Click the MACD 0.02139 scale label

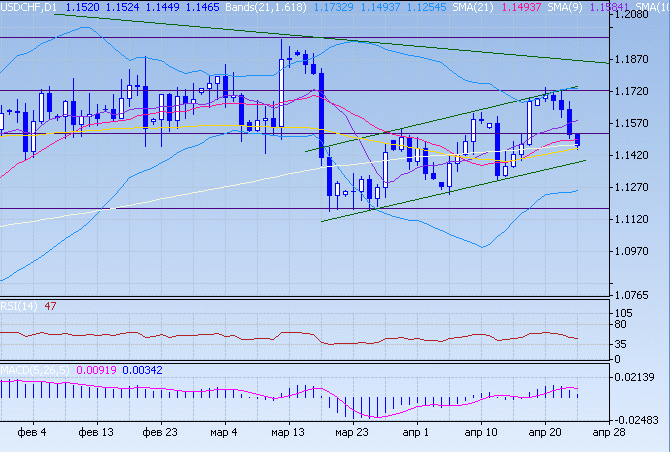(x=641, y=376)
